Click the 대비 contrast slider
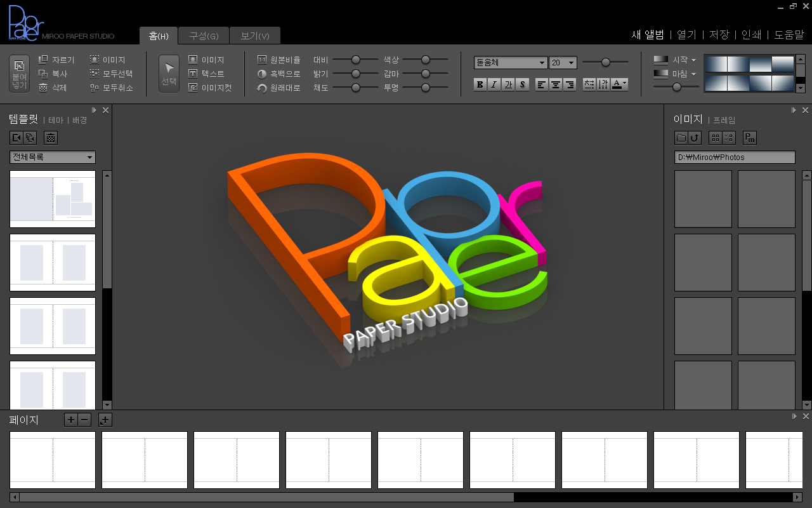The height and width of the screenshot is (508, 812). [x=355, y=60]
